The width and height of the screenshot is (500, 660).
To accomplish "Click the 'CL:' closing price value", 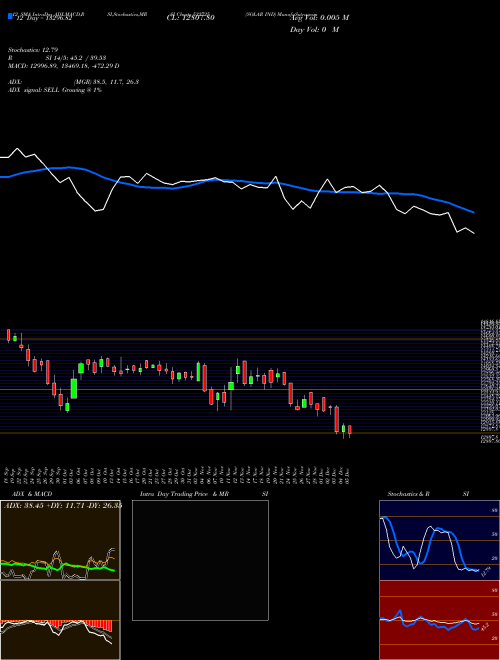I will [x=191, y=18].
